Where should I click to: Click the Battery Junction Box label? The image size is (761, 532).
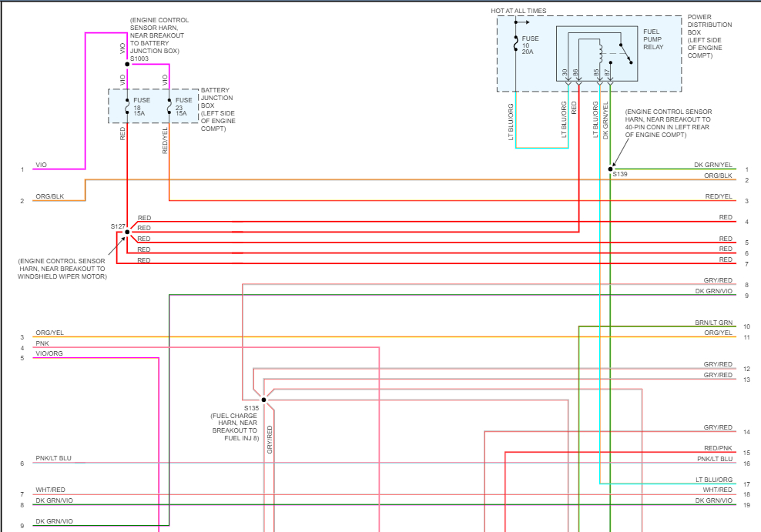click(218, 110)
